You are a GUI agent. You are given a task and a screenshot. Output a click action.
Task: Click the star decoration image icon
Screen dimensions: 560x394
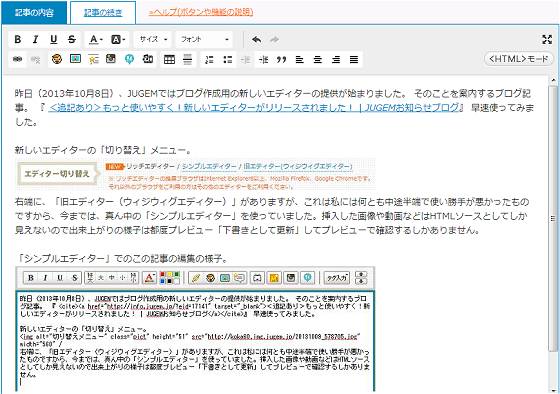[93, 59]
